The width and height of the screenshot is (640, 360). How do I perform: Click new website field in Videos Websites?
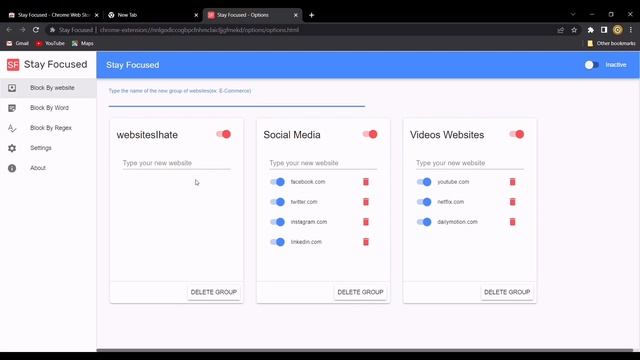[x=470, y=163]
